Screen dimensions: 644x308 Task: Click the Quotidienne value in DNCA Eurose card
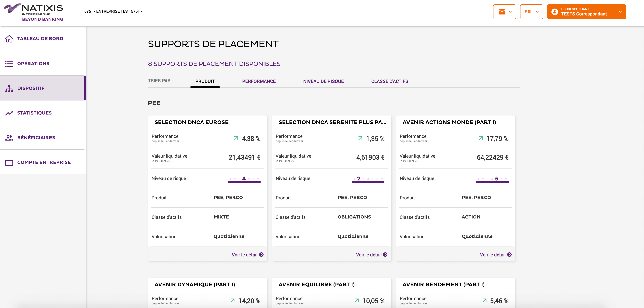[x=229, y=237]
